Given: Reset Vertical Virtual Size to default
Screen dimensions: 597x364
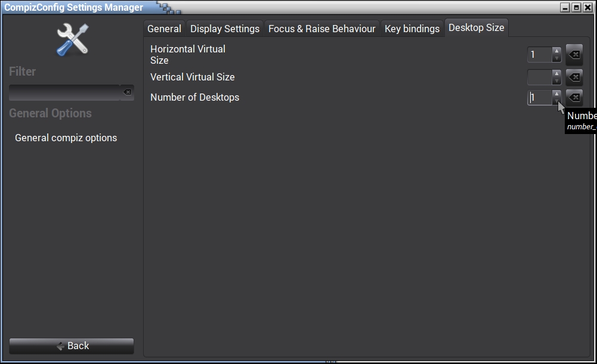Looking at the screenshot, I should click(574, 77).
